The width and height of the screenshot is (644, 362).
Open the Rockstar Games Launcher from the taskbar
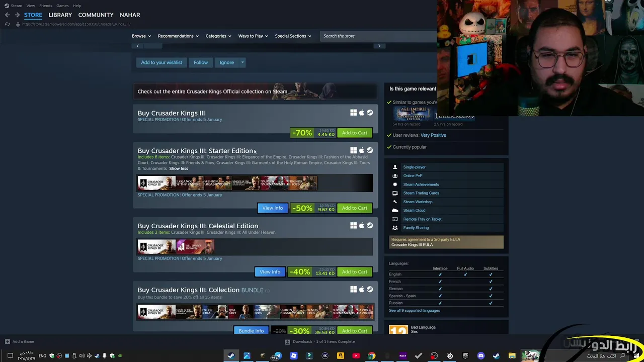[341, 356]
